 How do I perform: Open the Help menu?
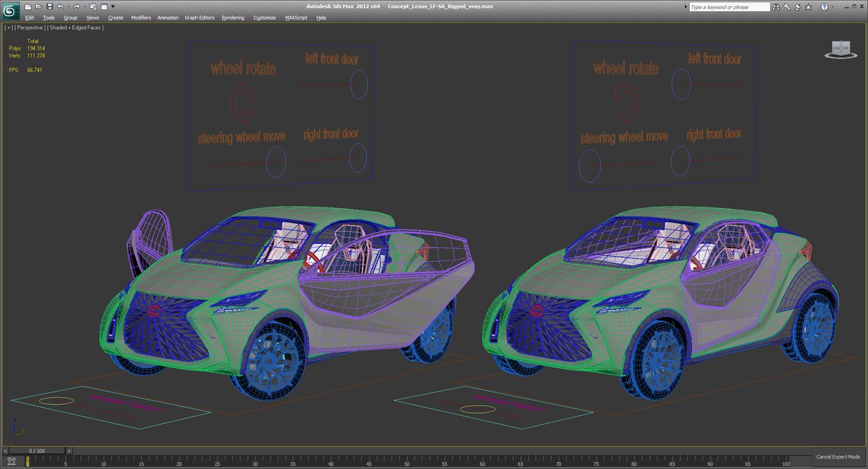[x=321, y=18]
